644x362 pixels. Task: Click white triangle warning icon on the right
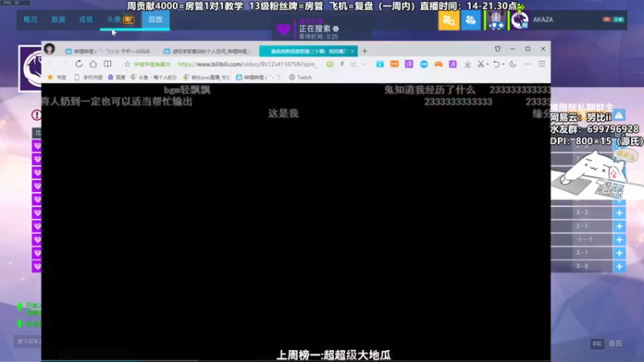tap(619, 115)
